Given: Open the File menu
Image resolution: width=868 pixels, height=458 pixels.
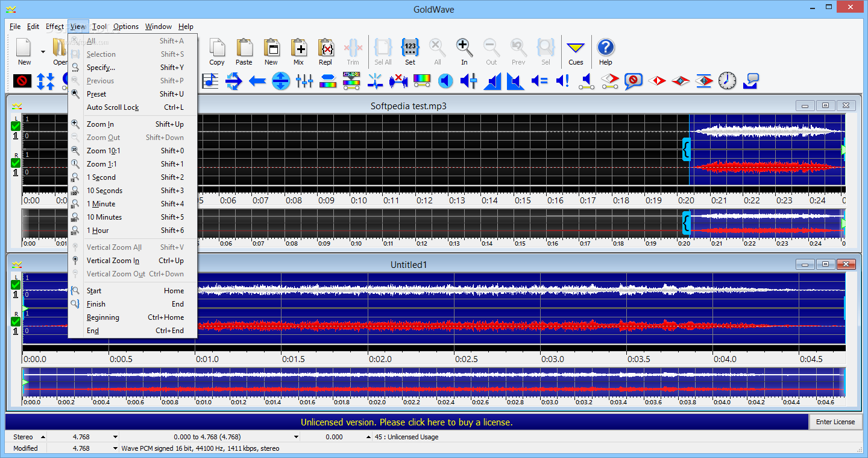Looking at the screenshot, I should (x=15, y=27).
